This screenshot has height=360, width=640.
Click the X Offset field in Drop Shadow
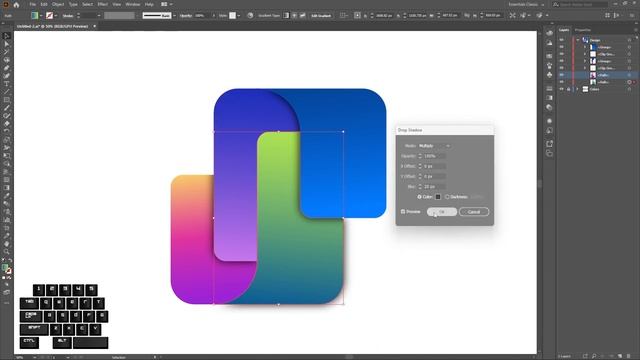435,166
